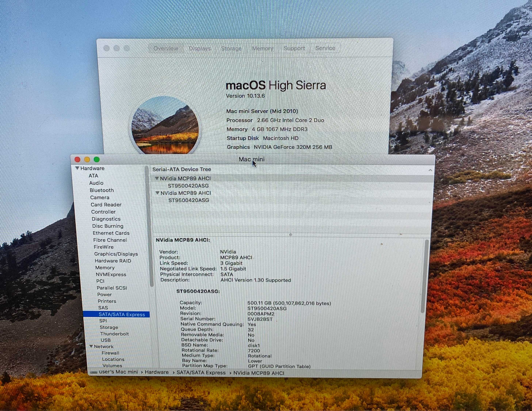Show Ethernet Cards information

point(111,233)
